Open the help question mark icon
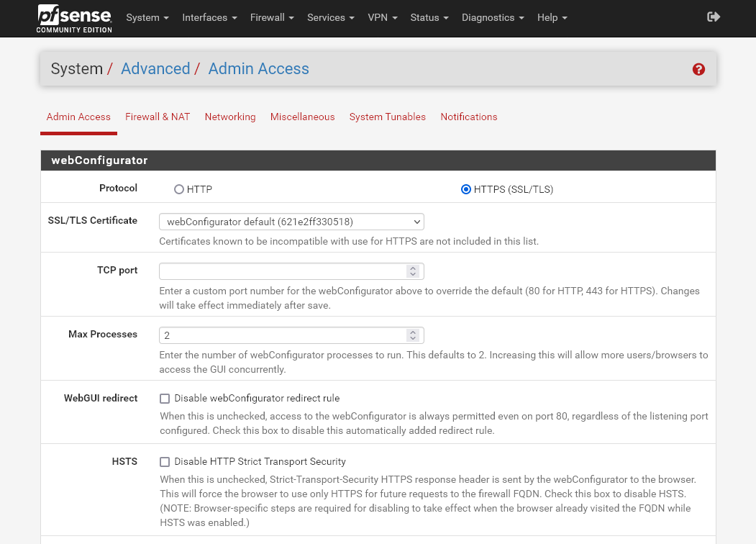Viewport: 756px width, 544px height. [698, 69]
